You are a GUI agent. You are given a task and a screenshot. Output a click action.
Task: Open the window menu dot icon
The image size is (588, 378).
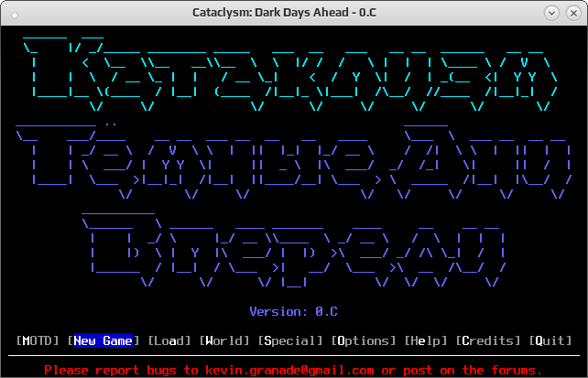(x=15, y=15)
